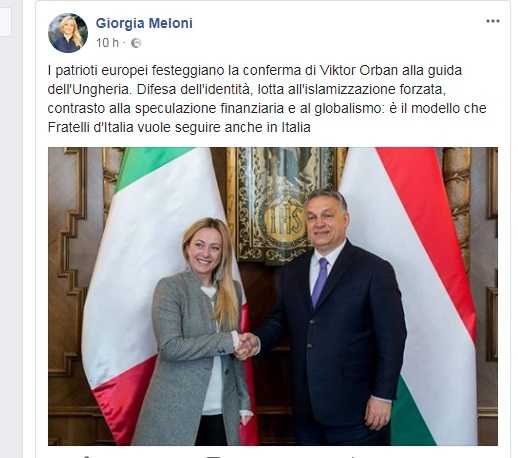The width and height of the screenshot is (518, 458).
Task: Open the post via the 10 h timestamp
Action: click(107, 43)
